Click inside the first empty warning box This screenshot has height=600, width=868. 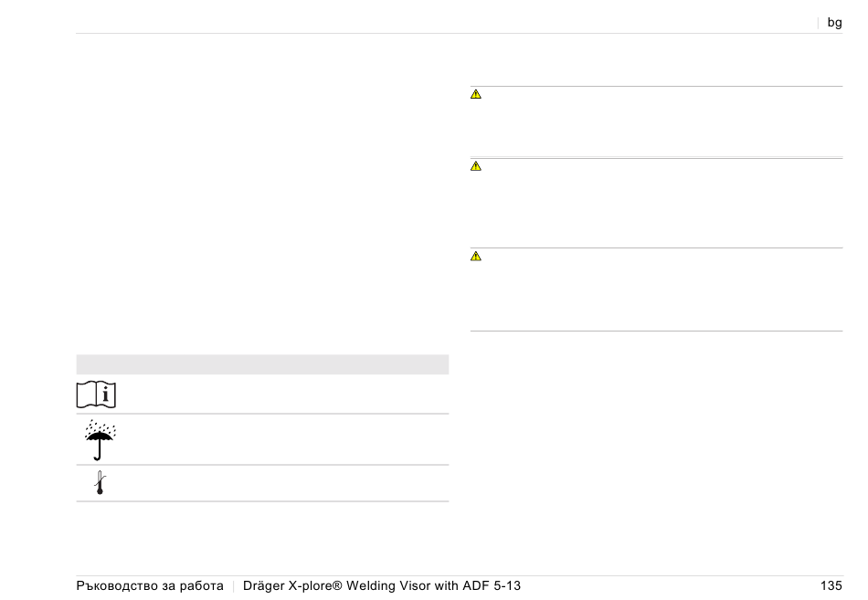[x=657, y=121]
